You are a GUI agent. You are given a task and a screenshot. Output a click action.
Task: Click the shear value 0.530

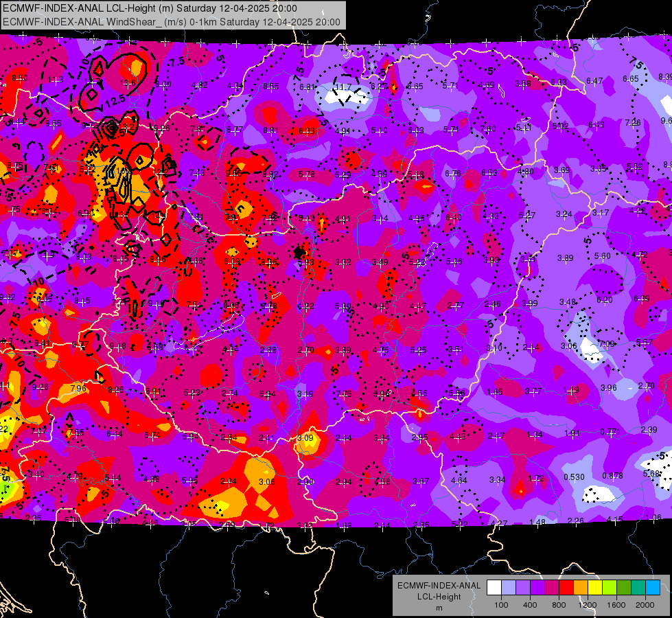[x=575, y=477]
